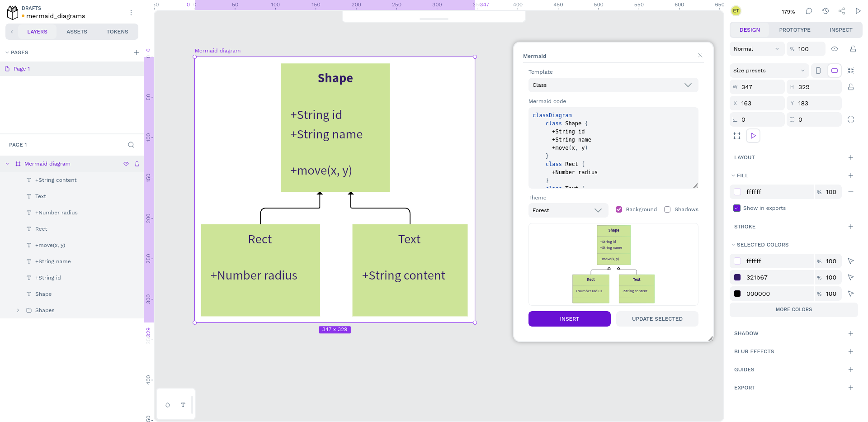The image size is (868, 422).
Task: Search layers with the magnifier icon
Action: (131, 145)
